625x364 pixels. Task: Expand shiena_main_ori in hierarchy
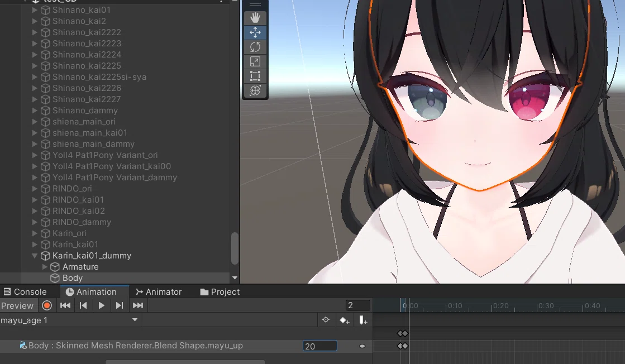35,122
